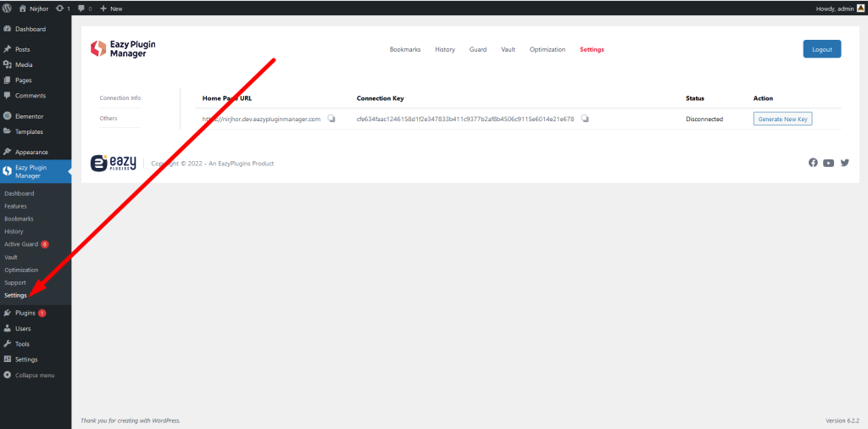
Task: Select the Connection Info section
Action: click(x=120, y=98)
